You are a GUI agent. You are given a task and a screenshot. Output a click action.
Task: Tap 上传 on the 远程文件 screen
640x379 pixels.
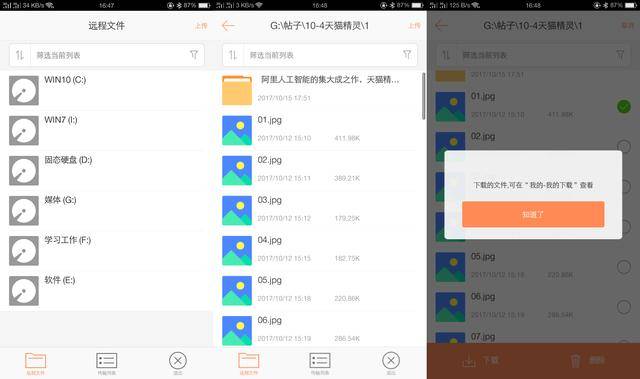click(201, 26)
